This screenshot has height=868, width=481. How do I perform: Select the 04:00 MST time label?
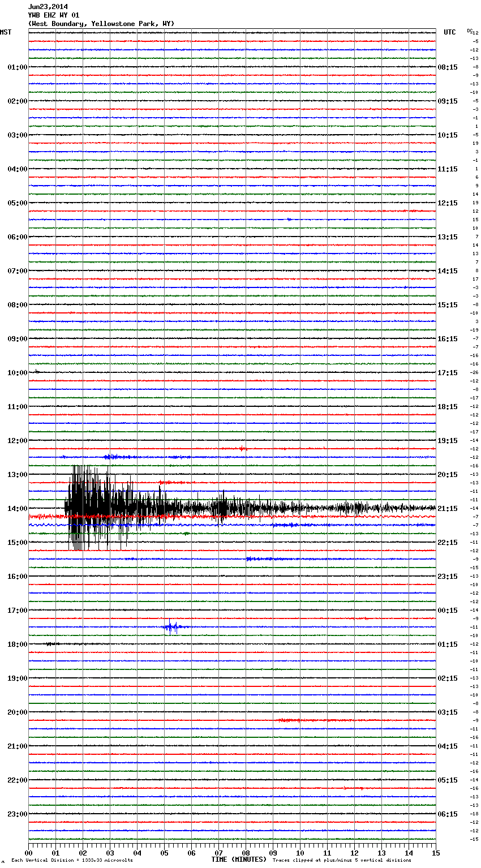(18, 169)
